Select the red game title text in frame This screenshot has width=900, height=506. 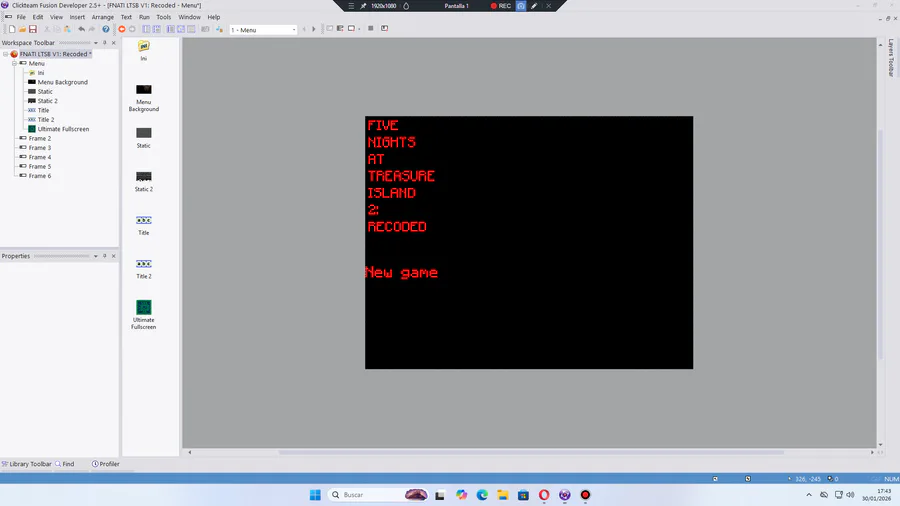[401, 176]
